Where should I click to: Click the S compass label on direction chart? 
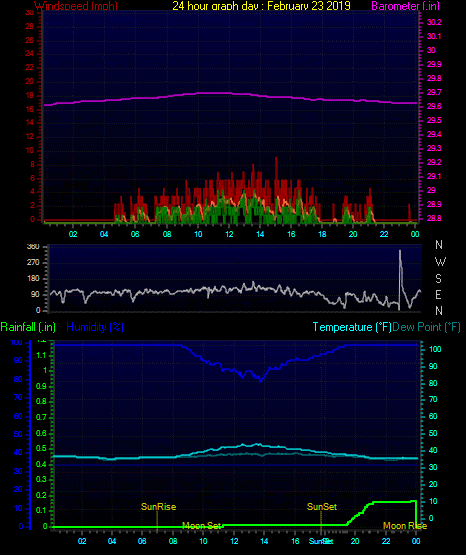438,279
